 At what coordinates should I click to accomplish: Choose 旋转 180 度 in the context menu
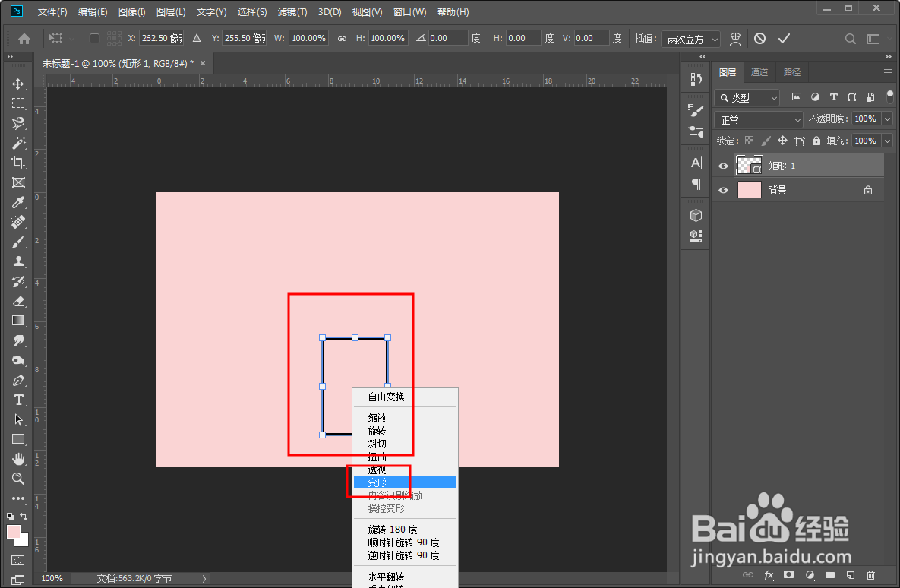pyautogui.click(x=406, y=530)
